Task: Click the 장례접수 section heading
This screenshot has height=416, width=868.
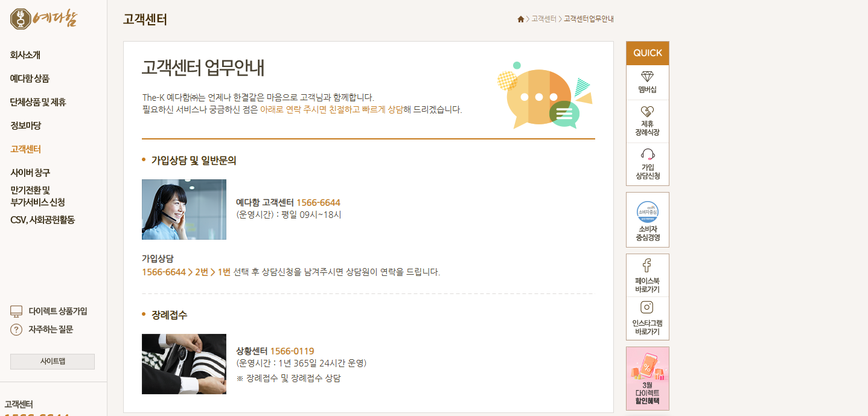Action: 169,315
